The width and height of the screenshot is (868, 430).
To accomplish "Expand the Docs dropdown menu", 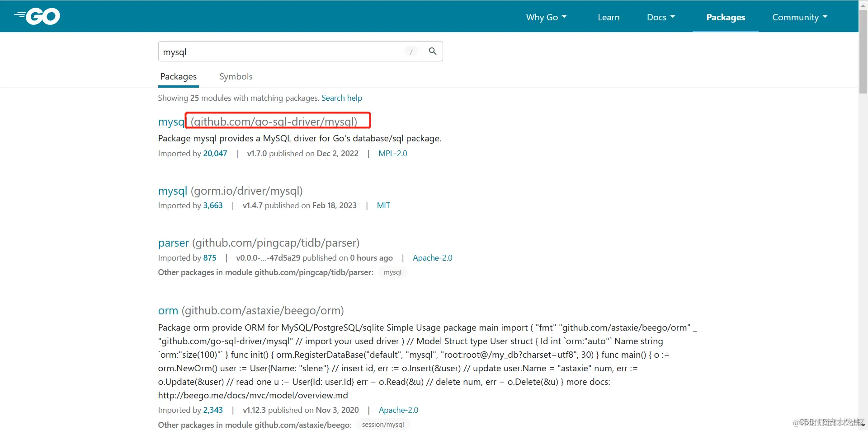I will pos(661,17).
